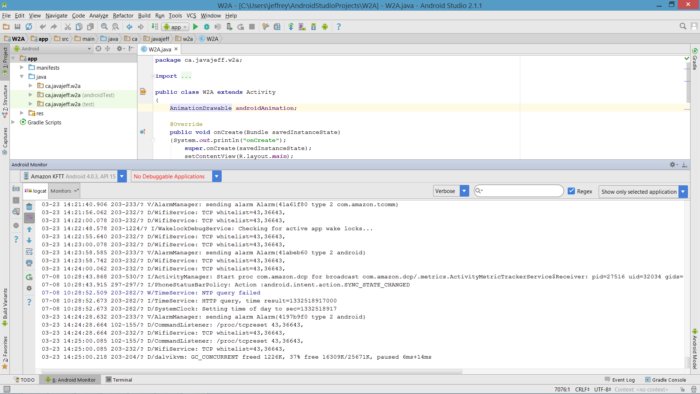Collapse the java folder
The image size is (700, 394).
pos(21,76)
